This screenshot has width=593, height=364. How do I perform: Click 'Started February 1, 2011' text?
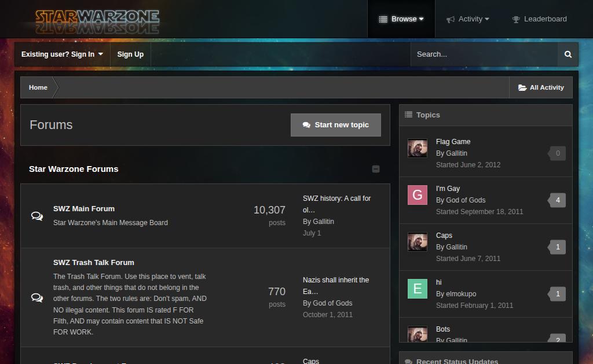(475, 306)
